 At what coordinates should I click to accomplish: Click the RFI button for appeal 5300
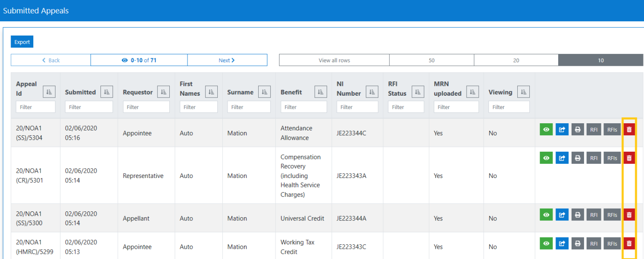(594, 215)
